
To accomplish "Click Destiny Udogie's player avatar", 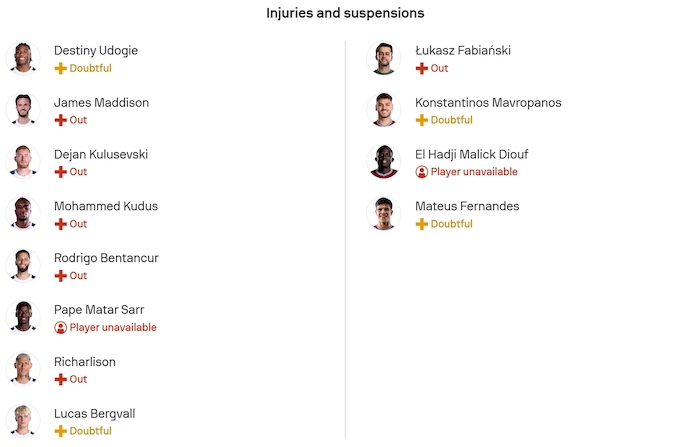I will click(x=22, y=57).
